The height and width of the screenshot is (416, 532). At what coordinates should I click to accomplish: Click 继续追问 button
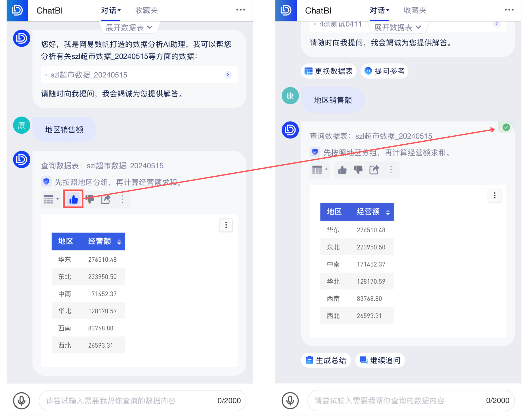(x=380, y=360)
